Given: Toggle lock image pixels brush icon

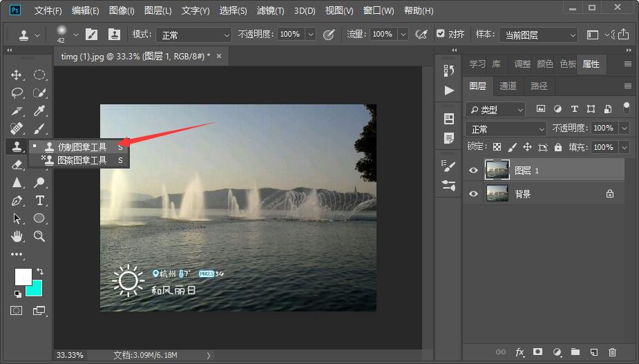Looking at the screenshot, I should coord(513,147).
